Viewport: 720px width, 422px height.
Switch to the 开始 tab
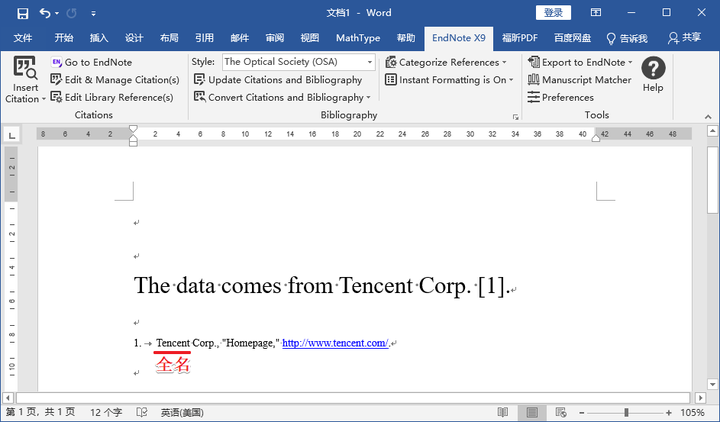click(64, 38)
